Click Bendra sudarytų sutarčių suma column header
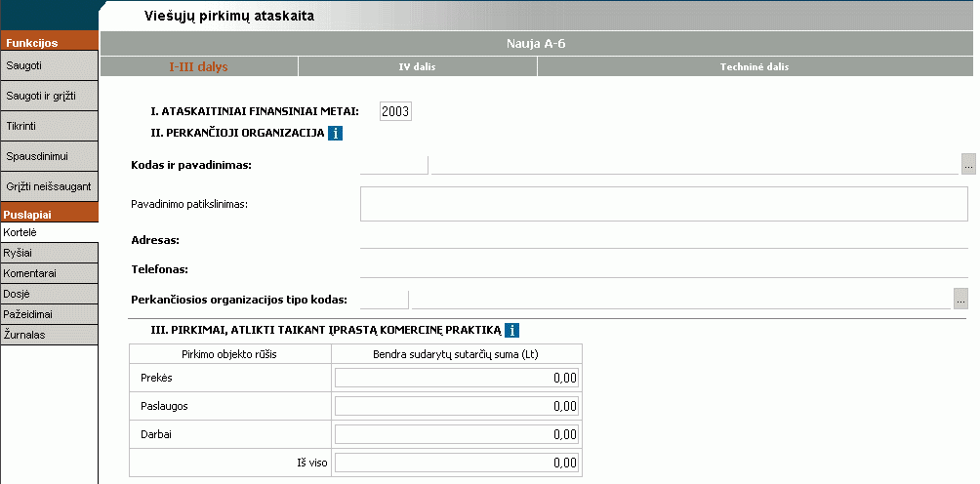The width and height of the screenshot is (980, 484). [456, 354]
